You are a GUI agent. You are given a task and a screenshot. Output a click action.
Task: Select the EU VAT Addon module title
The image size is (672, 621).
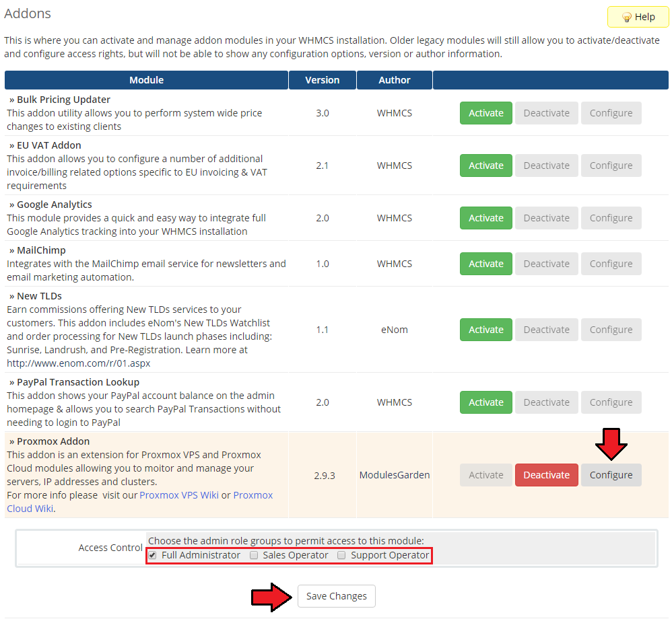(49, 145)
